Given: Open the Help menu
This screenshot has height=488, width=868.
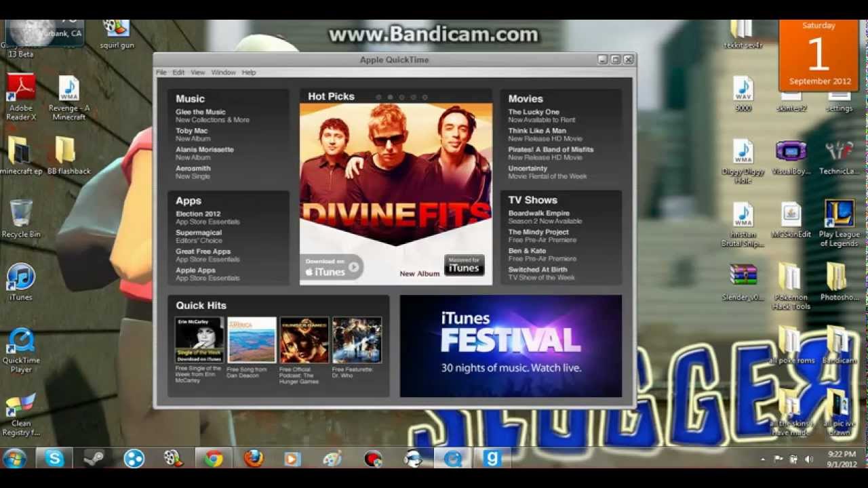Looking at the screenshot, I should (x=249, y=73).
